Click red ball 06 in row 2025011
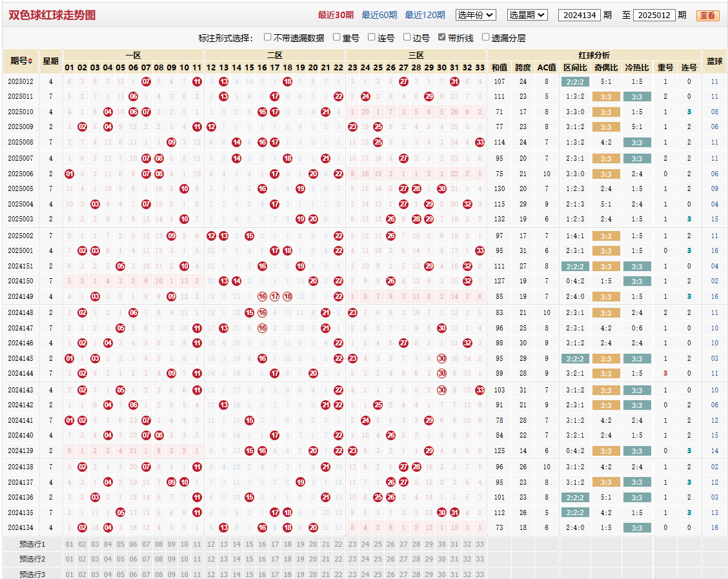The height and width of the screenshot is (579, 728). (133, 97)
